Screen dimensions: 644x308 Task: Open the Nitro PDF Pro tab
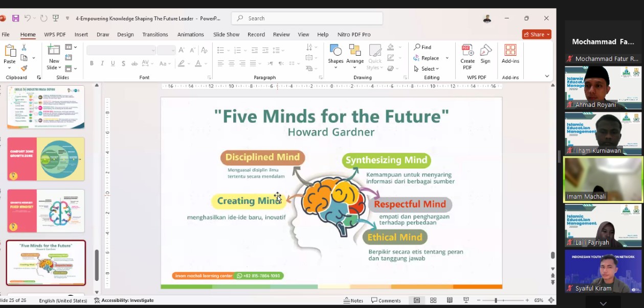[354, 34]
